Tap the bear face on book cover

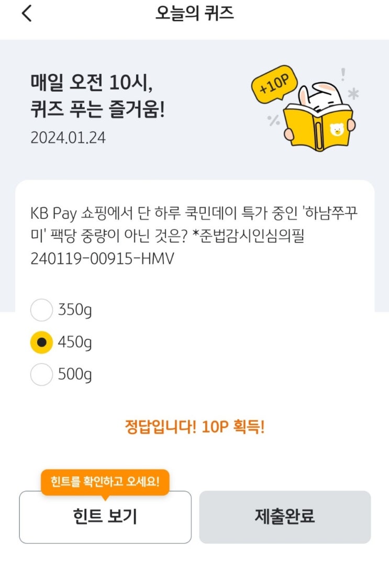point(337,130)
